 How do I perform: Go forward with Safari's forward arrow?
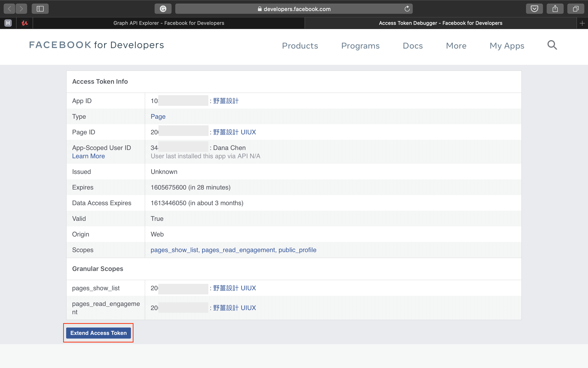pyautogui.click(x=21, y=9)
